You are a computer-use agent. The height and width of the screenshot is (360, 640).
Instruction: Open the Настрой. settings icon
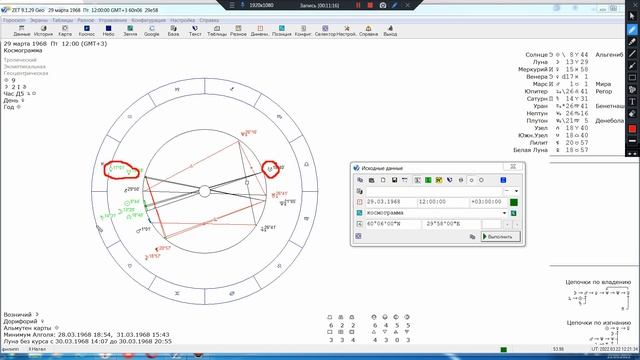(x=347, y=31)
